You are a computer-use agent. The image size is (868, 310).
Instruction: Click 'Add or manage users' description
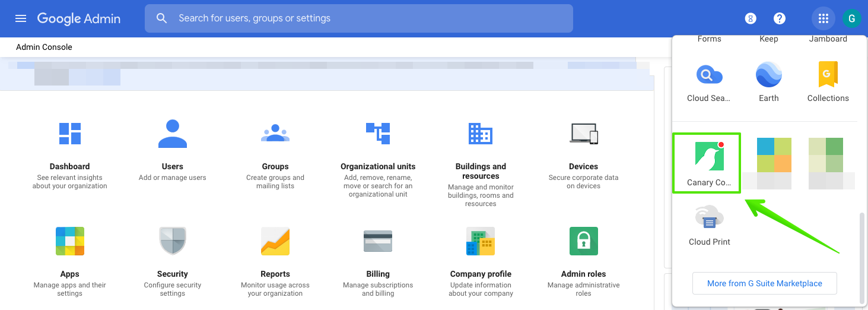click(173, 178)
